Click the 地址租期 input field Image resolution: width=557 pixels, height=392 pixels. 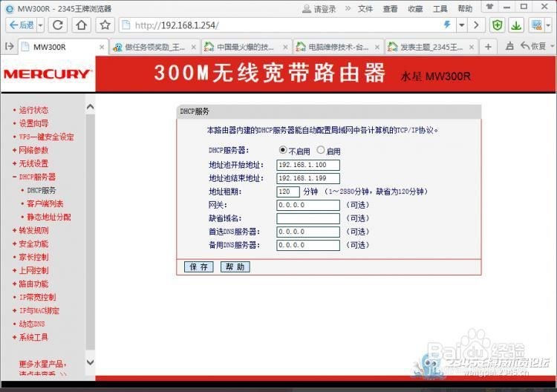287,192
